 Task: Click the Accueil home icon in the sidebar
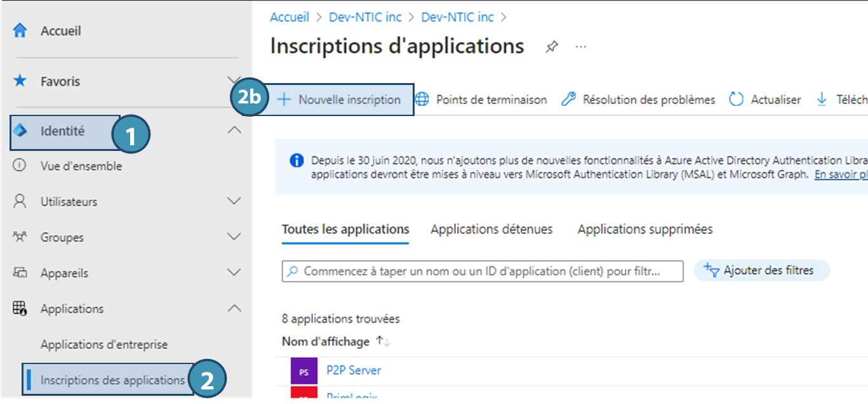pos(20,30)
